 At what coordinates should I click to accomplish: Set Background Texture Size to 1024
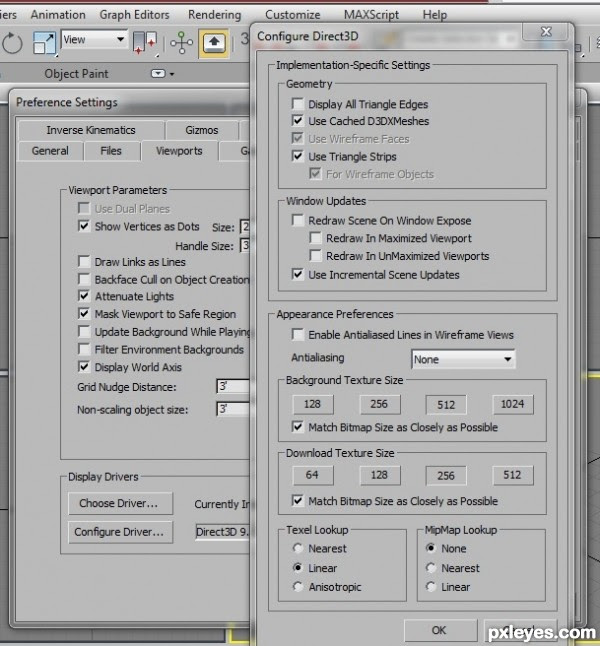pyautogui.click(x=512, y=404)
